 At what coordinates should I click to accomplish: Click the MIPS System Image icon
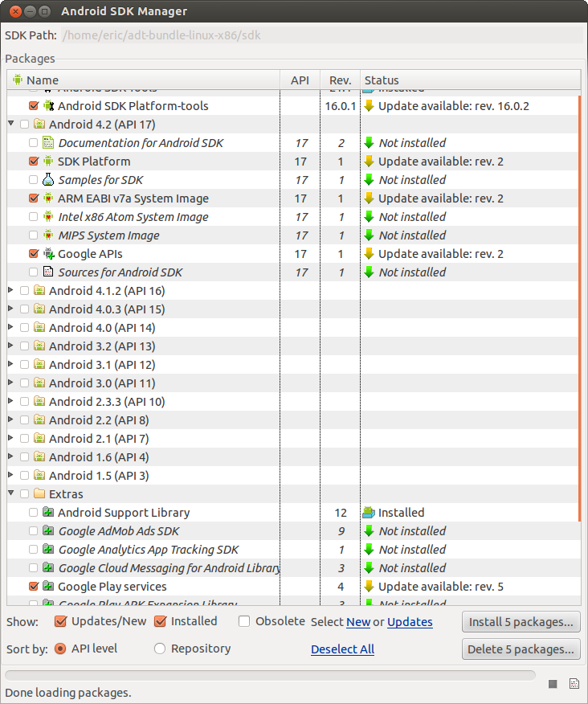(48, 235)
